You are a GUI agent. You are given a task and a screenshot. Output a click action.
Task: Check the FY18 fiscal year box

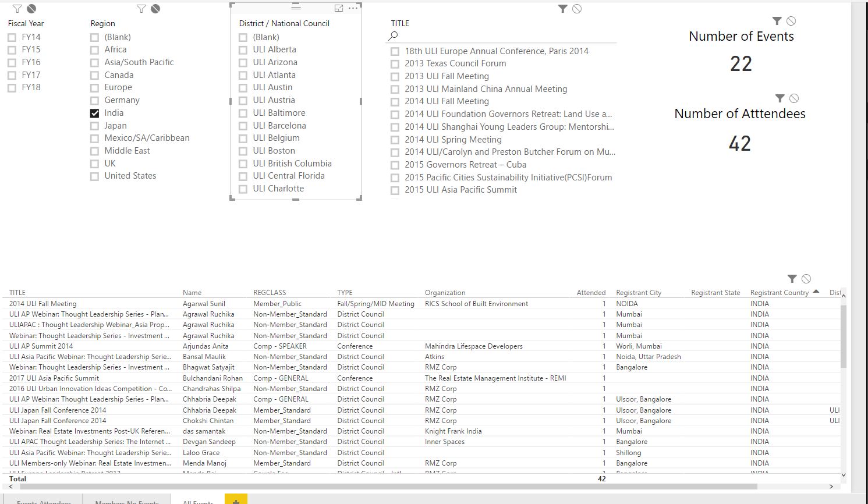pyautogui.click(x=12, y=88)
